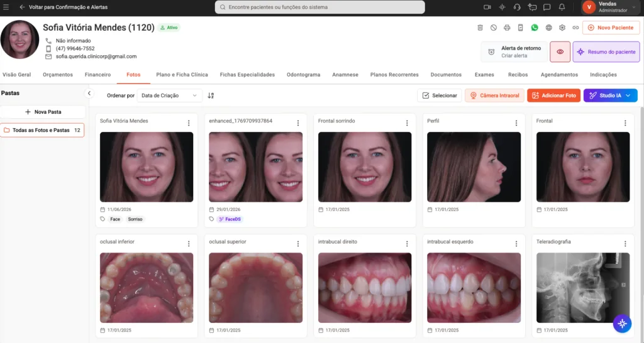Click the link chain icon

pyautogui.click(x=575, y=28)
